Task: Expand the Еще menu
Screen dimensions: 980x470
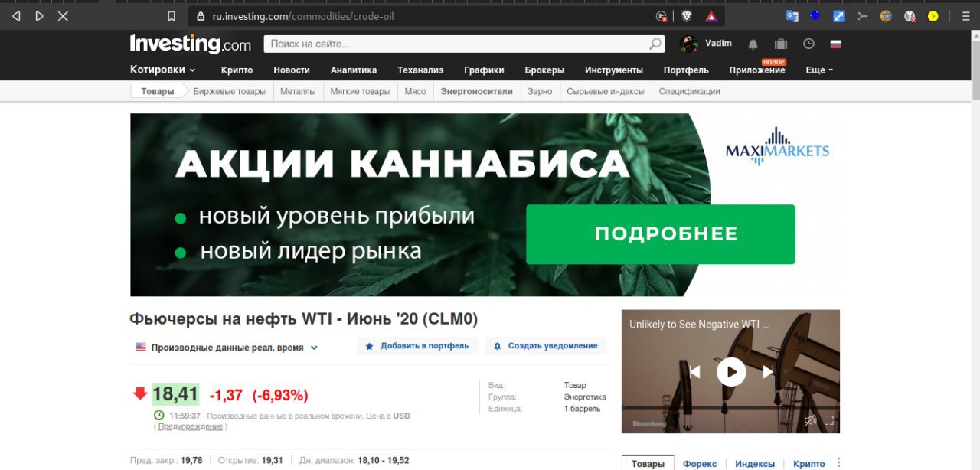Action: pyautogui.click(x=819, y=70)
